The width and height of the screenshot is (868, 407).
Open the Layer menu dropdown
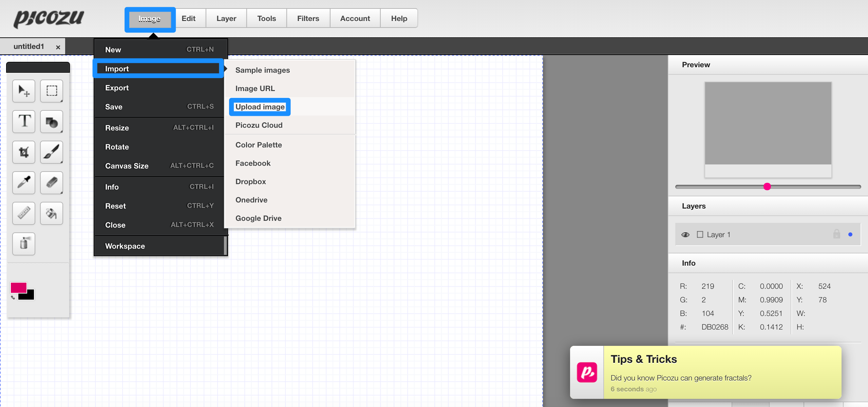(226, 18)
